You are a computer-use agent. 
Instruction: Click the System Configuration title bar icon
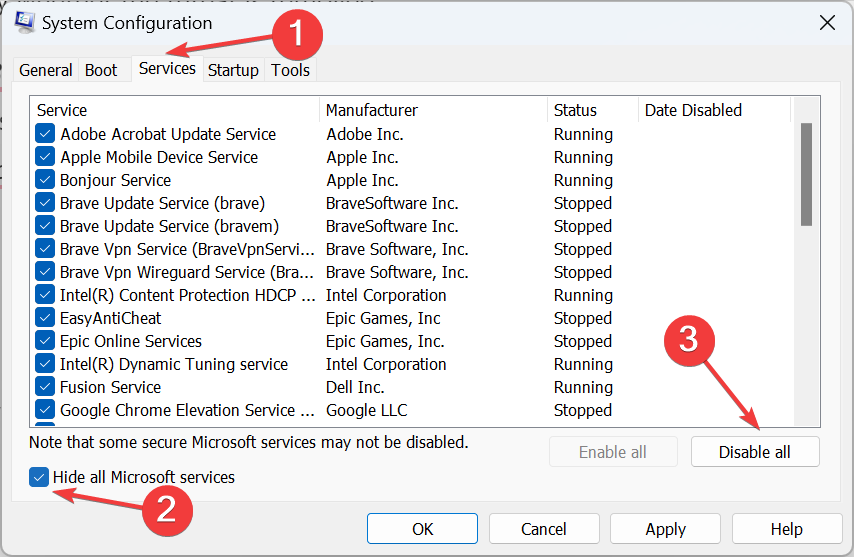tap(25, 22)
